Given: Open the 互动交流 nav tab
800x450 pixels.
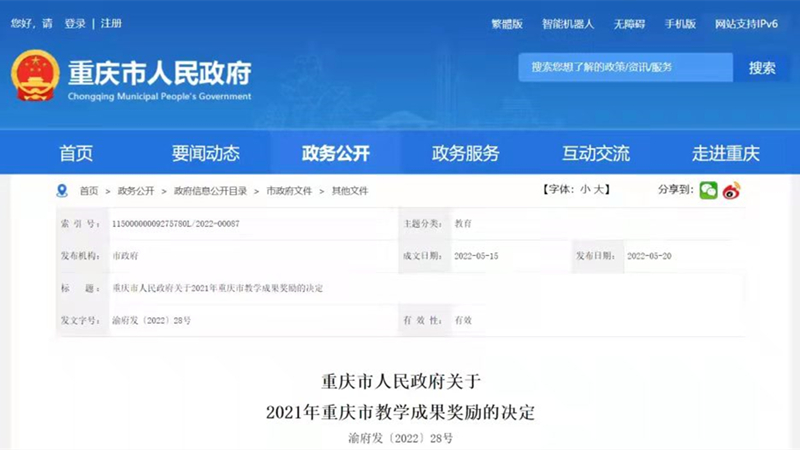Looking at the screenshot, I should pos(595,153).
